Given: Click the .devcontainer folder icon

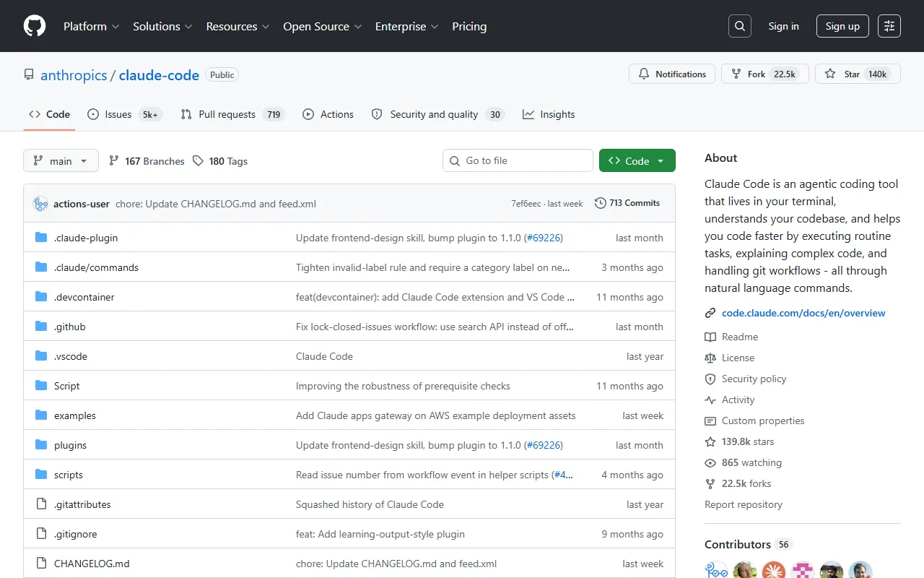Looking at the screenshot, I should (x=41, y=297).
